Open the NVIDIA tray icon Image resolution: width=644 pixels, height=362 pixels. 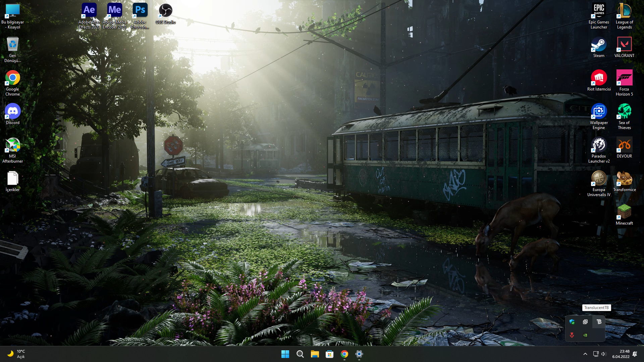pyautogui.click(x=585, y=335)
